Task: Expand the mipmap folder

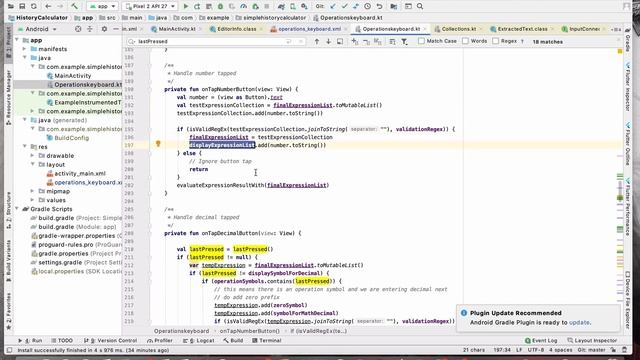Action: tap(32, 191)
